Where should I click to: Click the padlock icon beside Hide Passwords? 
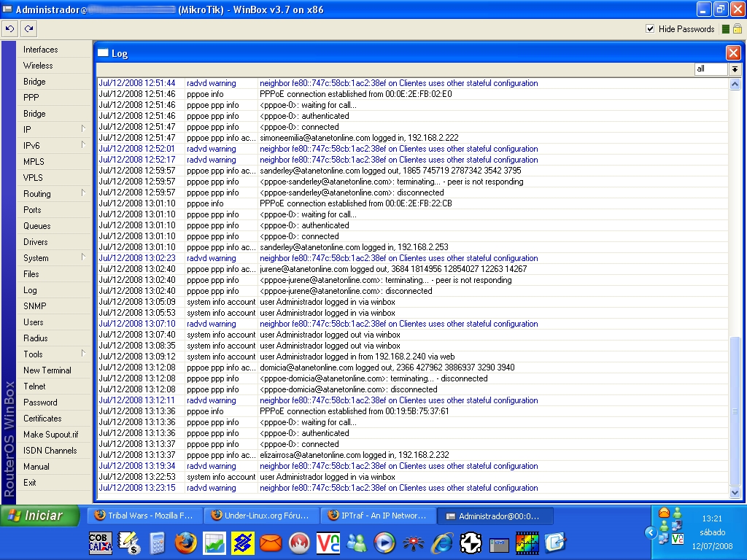(x=737, y=29)
